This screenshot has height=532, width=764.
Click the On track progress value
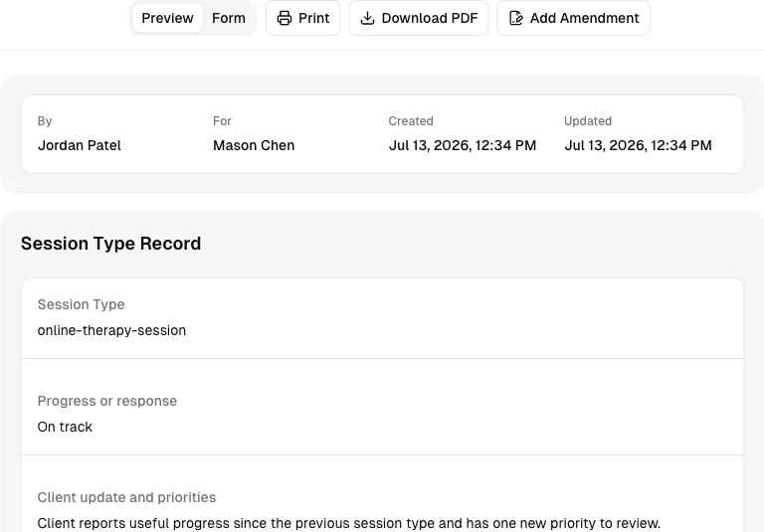[65, 427]
